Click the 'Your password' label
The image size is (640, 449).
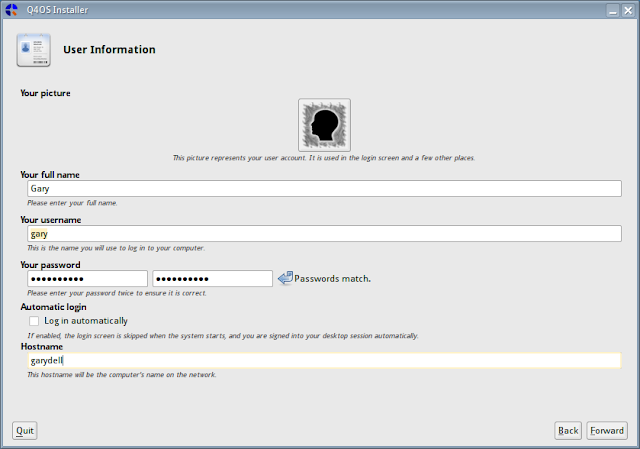click(50, 265)
